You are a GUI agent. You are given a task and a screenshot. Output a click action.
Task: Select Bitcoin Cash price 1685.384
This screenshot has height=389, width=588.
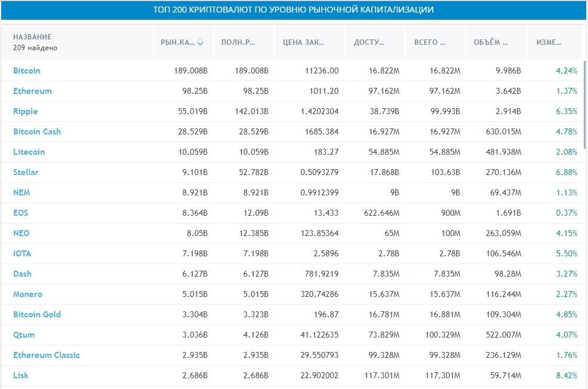[322, 131]
